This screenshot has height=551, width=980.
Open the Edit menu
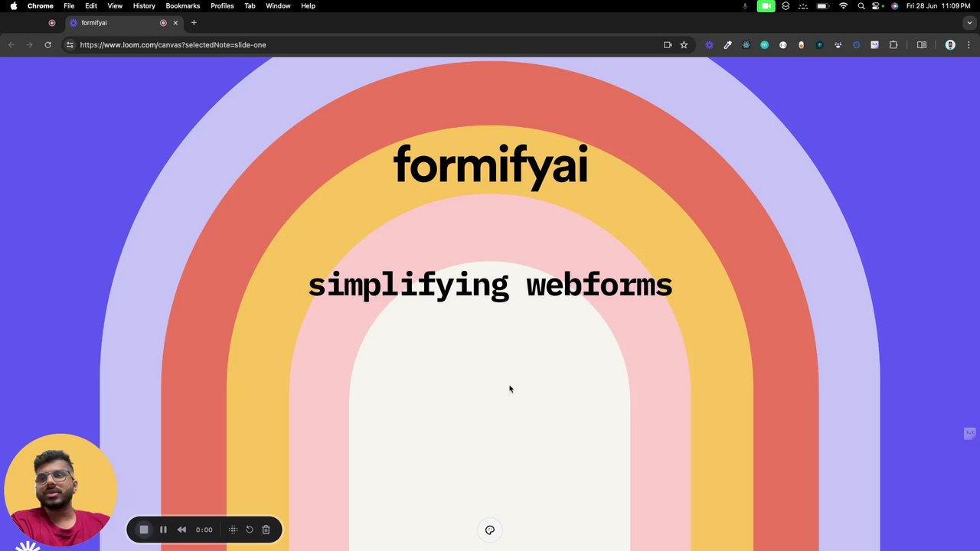[91, 6]
